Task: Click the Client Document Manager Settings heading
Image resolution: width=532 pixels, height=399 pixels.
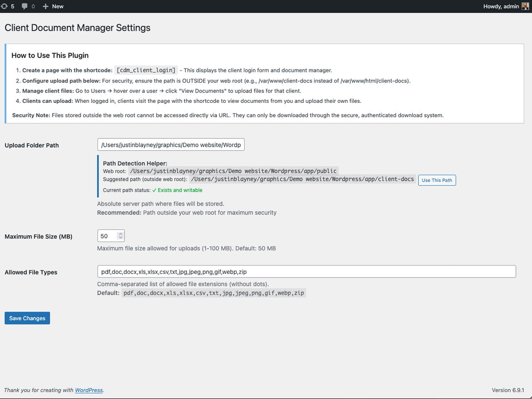Action: (77, 27)
